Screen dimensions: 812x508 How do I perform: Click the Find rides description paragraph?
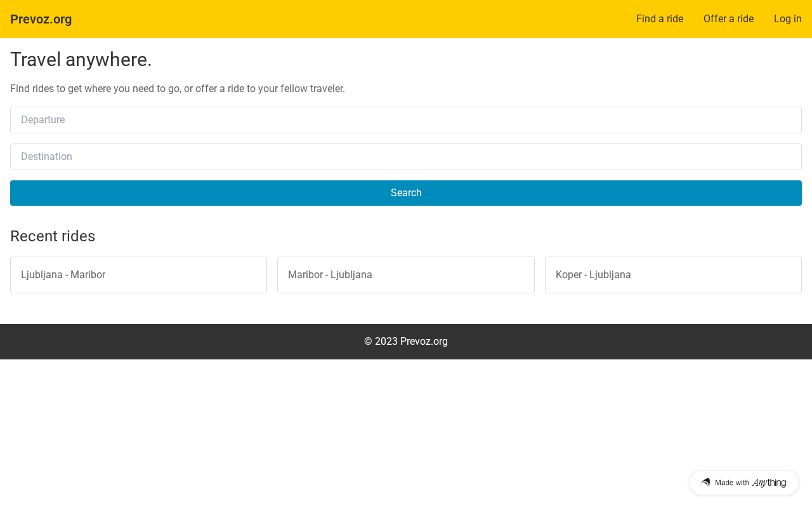click(x=178, y=89)
